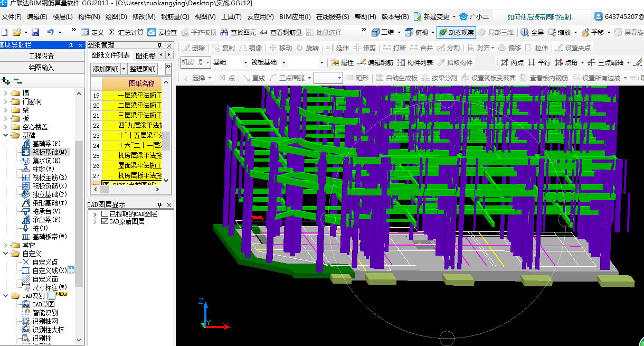Click the Undo arrow icon

tap(50, 32)
